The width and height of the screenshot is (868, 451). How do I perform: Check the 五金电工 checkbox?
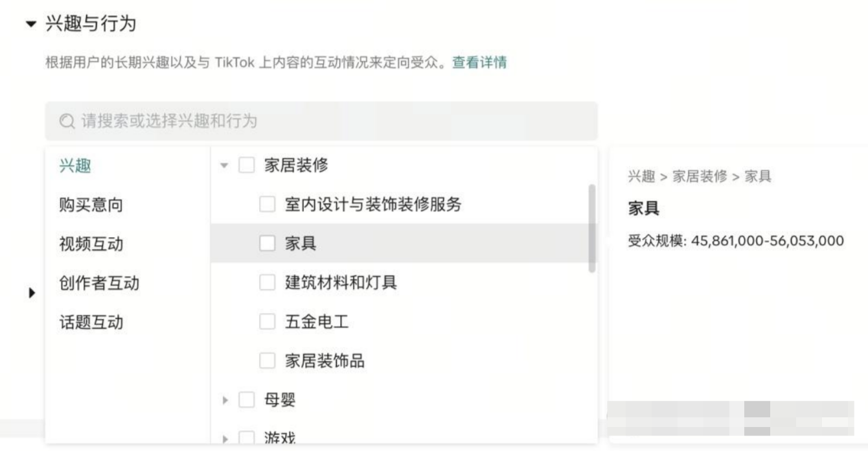click(267, 321)
